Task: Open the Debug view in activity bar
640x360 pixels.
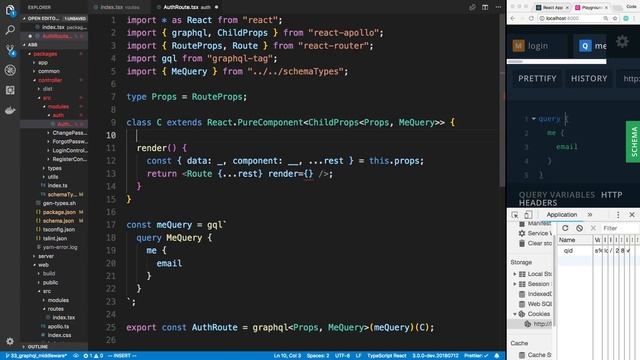Action: pos(10,70)
